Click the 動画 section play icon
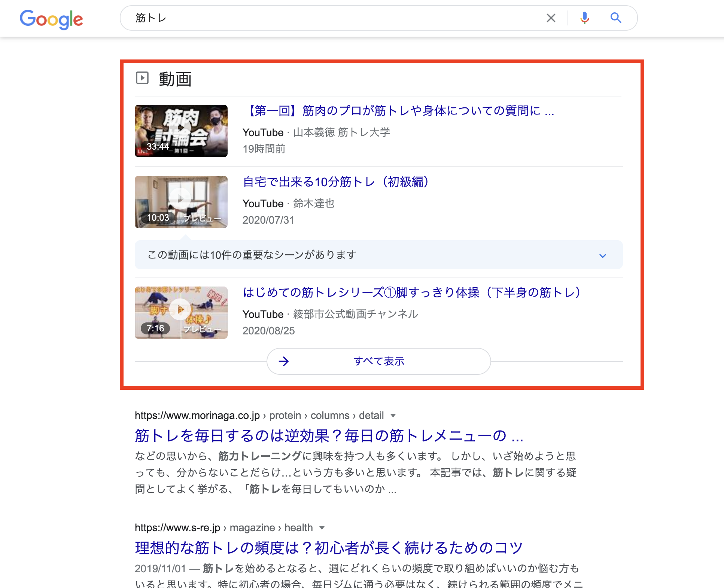The width and height of the screenshot is (724, 588). pyautogui.click(x=142, y=78)
